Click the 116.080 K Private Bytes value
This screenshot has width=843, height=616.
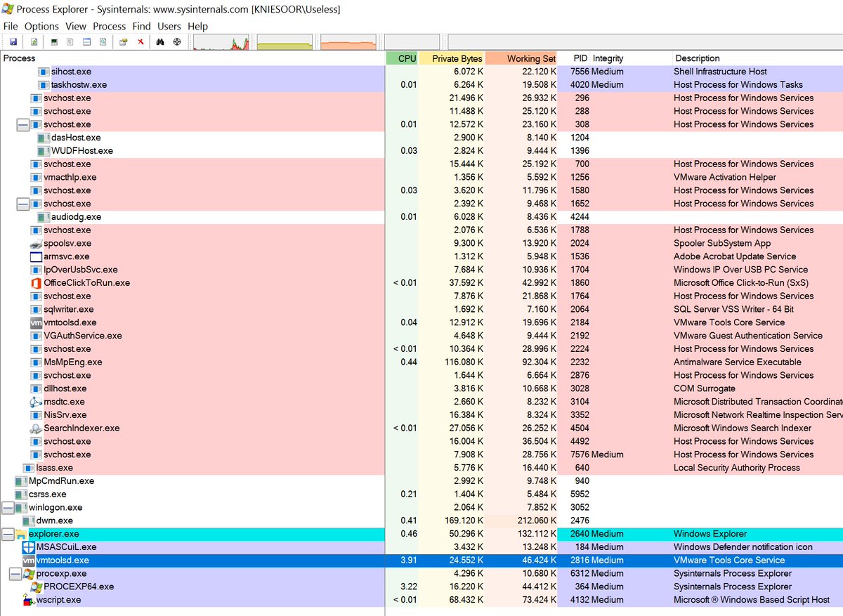(462, 362)
